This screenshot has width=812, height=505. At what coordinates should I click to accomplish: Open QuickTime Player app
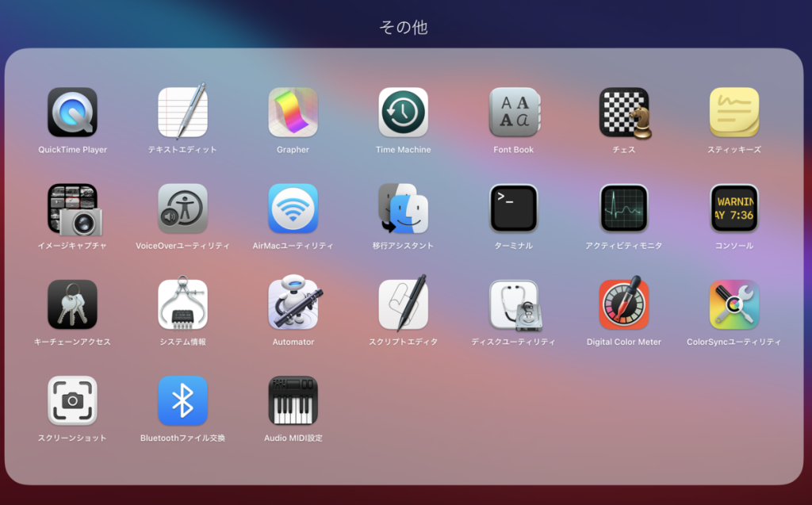72,113
